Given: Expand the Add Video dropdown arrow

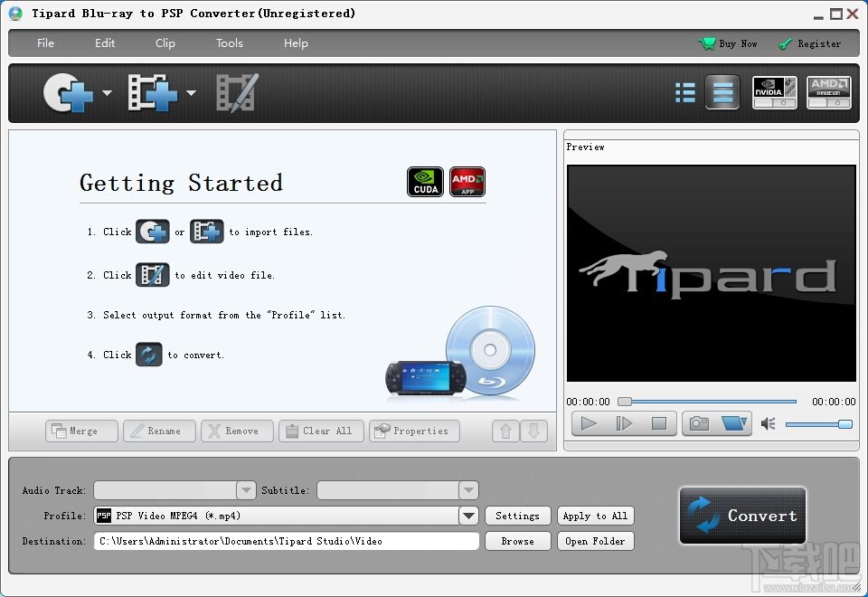Looking at the screenshot, I should click(x=191, y=93).
